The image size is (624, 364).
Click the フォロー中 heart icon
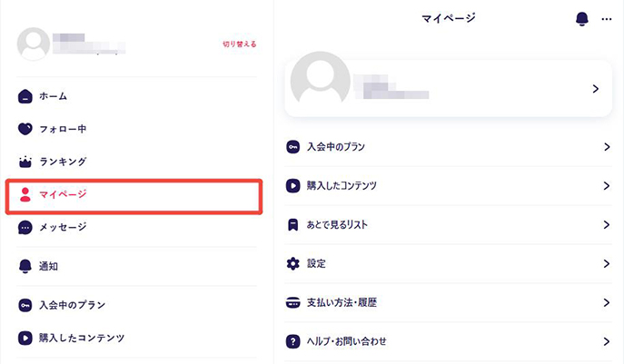point(25,129)
